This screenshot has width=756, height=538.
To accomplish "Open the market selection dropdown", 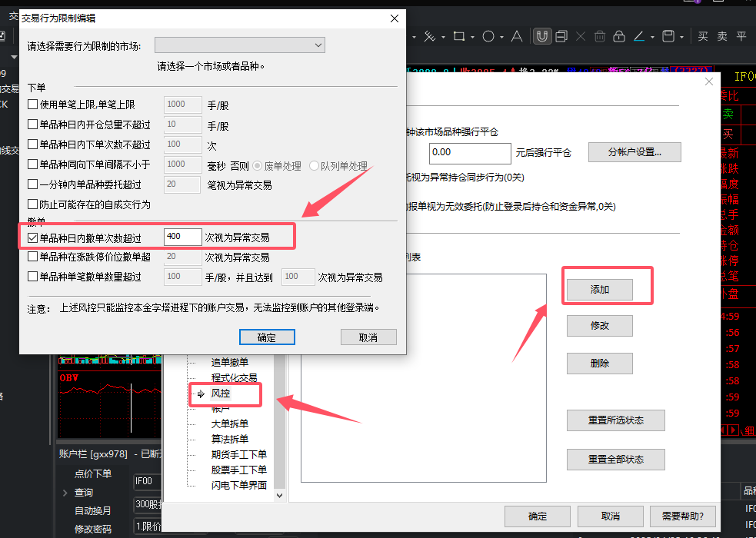I will (240, 46).
